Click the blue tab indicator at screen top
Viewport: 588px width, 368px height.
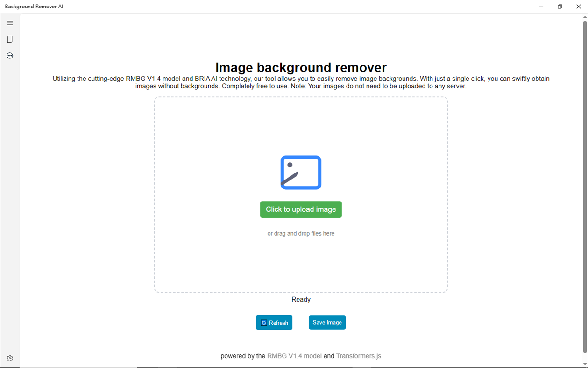coord(293,1)
